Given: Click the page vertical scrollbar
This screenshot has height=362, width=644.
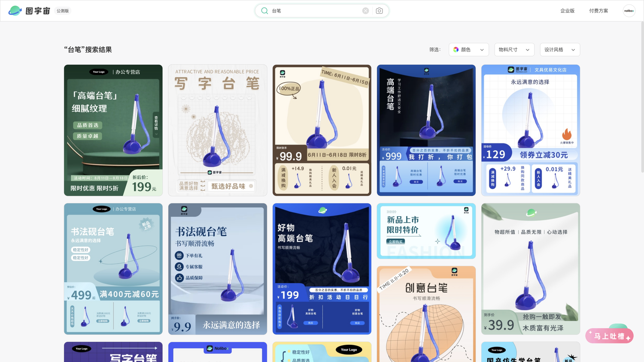Looking at the screenshot, I should coord(641,97).
